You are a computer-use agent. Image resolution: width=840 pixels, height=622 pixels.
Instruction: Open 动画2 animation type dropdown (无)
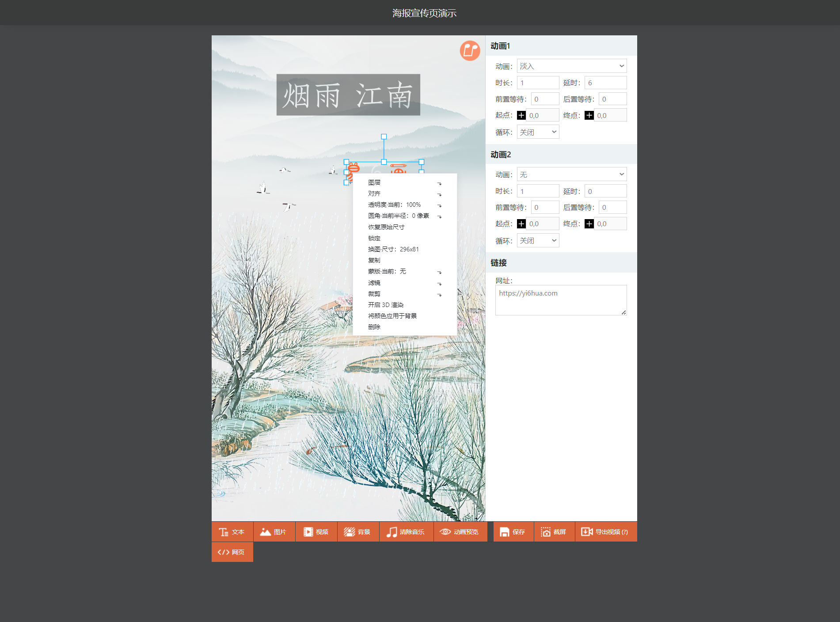(572, 174)
